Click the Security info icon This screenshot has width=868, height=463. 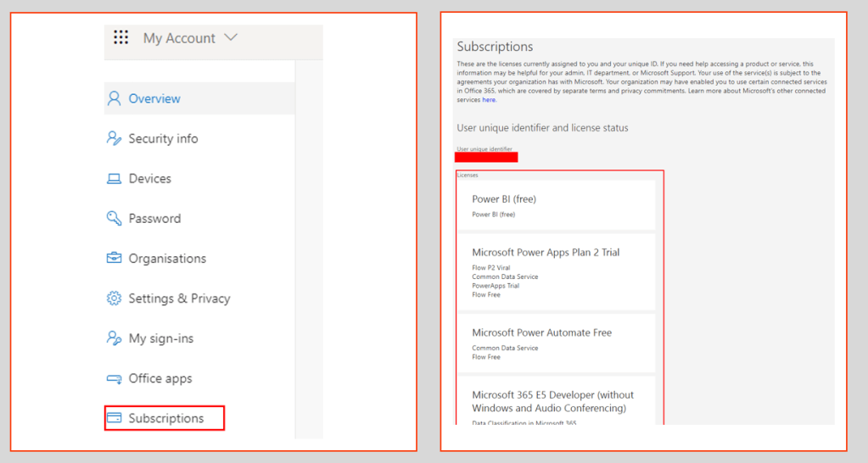tap(114, 138)
